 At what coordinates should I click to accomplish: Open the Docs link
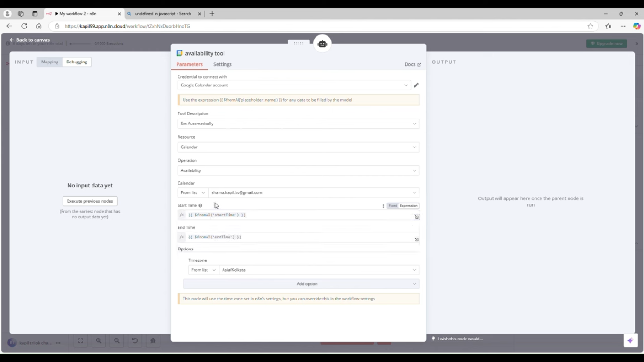pos(413,65)
